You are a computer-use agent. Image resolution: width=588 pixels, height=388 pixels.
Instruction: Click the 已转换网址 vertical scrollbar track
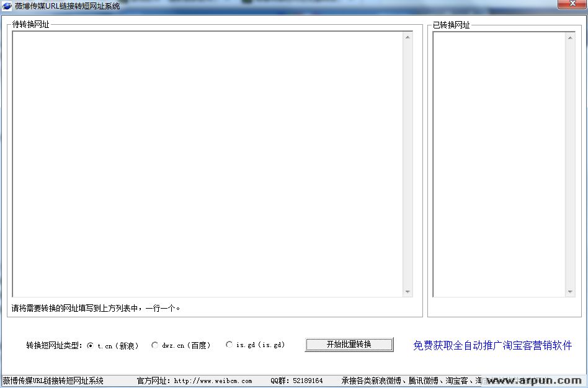pos(570,165)
